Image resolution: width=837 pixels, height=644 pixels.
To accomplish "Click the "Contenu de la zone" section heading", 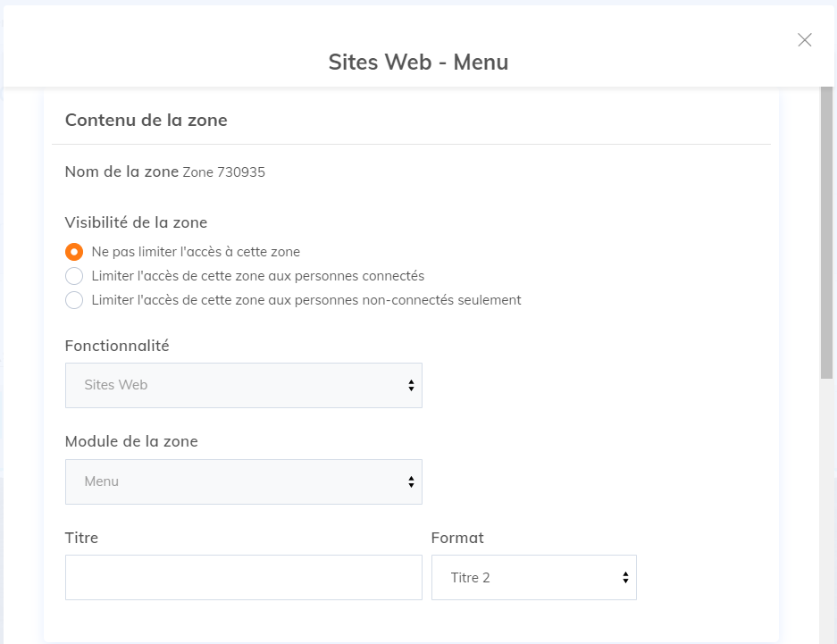I will (146, 120).
